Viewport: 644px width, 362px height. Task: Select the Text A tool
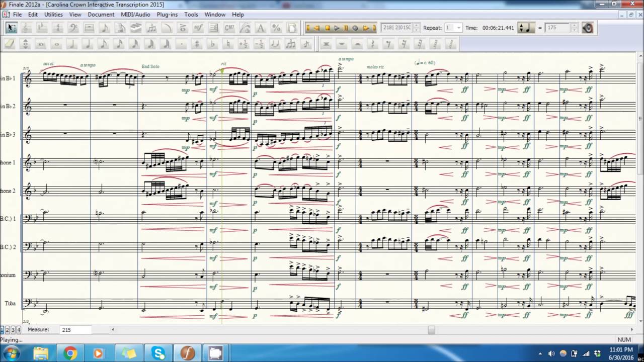pos(261,28)
